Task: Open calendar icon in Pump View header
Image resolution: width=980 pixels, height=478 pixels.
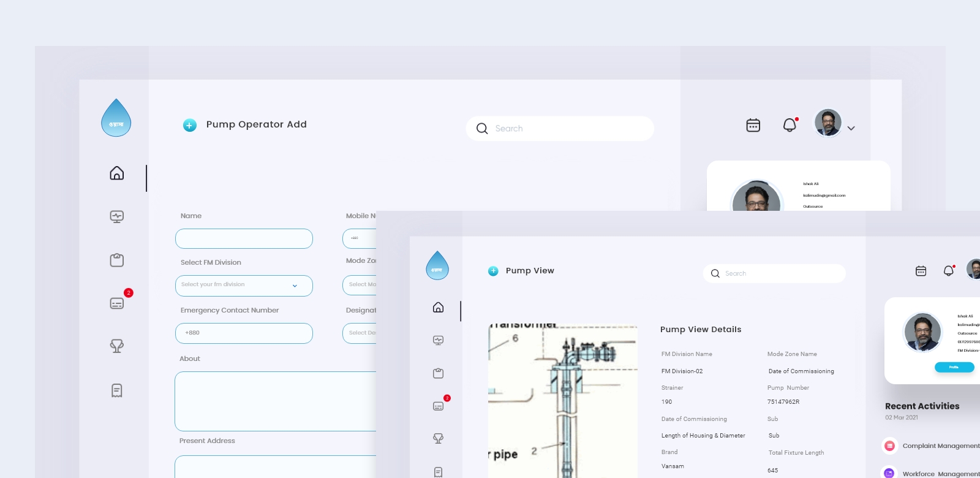Action: (x=921, y=271)
